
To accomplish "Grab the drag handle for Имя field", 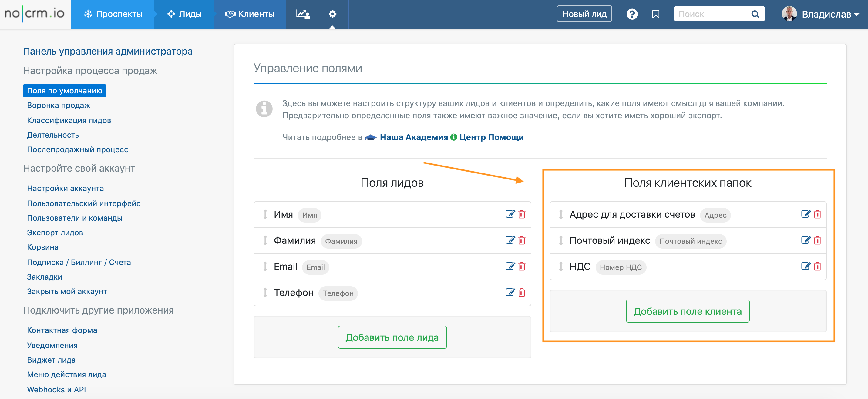I will (x=265, y=214).
